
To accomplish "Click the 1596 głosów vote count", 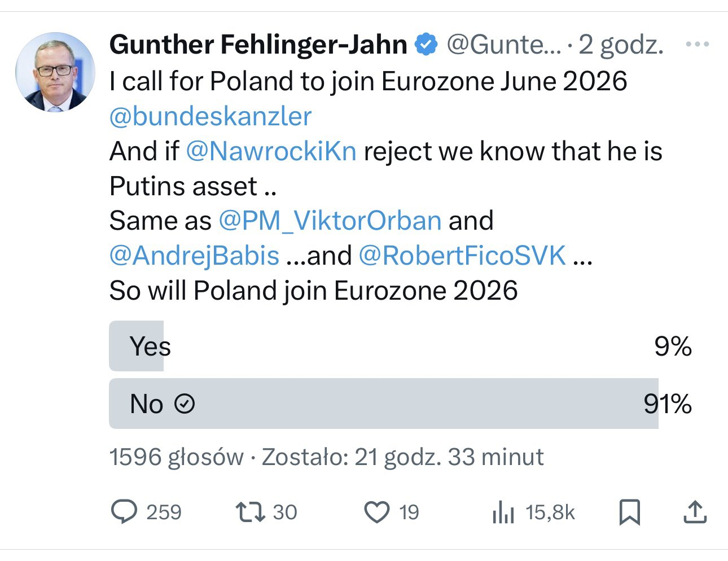I will pos(176,457).
